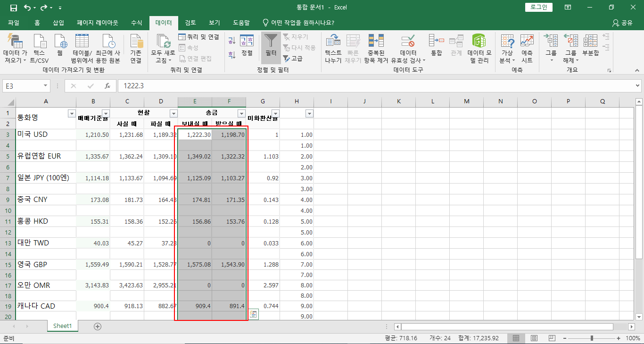Import data from 웹
Viewport: 644px width, 344px height.
click(60, 45)
